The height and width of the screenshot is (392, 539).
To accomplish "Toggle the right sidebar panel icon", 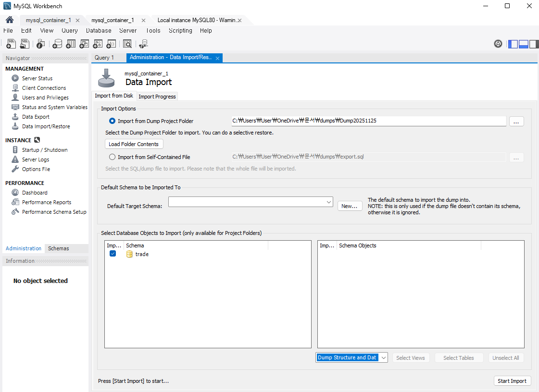I will (x=534, y=44).
